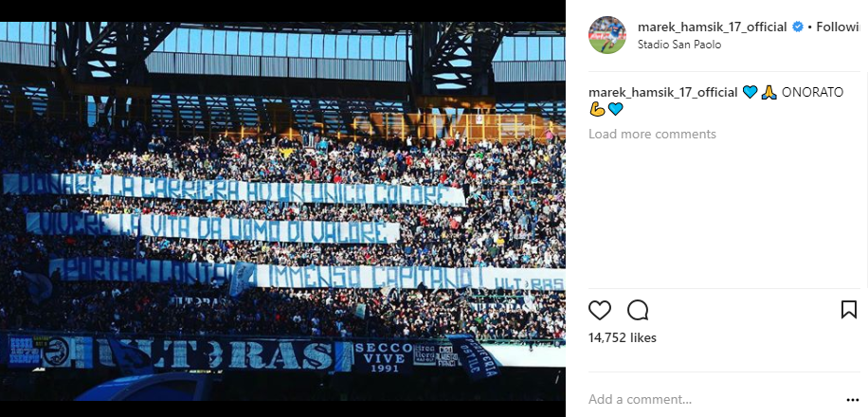
Task: Expand Load more comments
Action: (652, 134)
